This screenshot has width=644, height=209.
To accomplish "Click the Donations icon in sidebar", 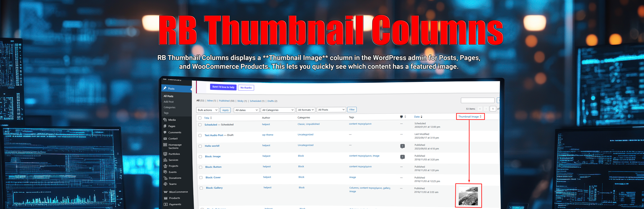I will (166, 178).
